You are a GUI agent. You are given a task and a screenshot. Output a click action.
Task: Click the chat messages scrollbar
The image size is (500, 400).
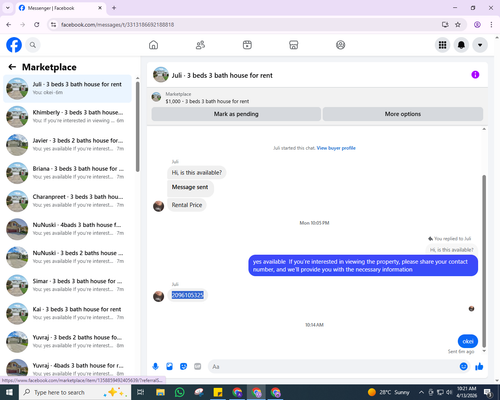484,261
